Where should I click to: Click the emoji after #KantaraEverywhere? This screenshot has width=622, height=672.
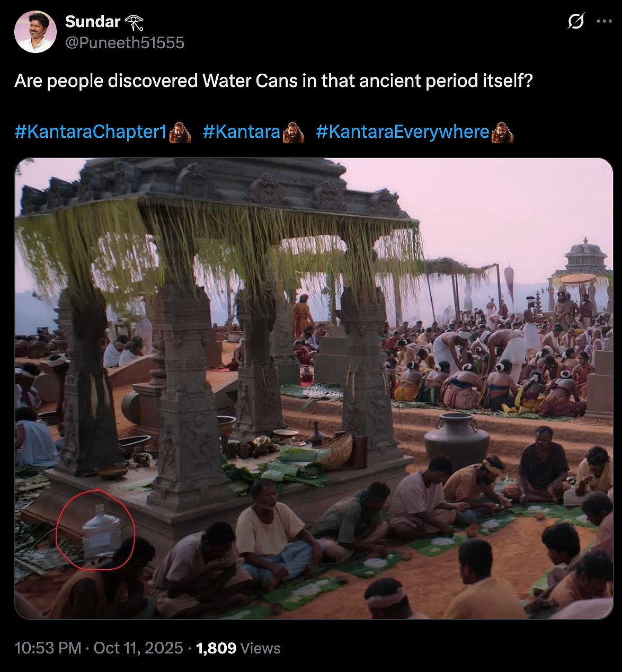coord(502,132)
